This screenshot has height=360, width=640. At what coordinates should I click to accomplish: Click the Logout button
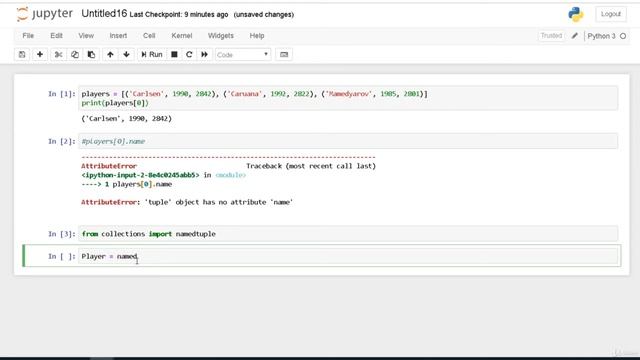(611, 14)
